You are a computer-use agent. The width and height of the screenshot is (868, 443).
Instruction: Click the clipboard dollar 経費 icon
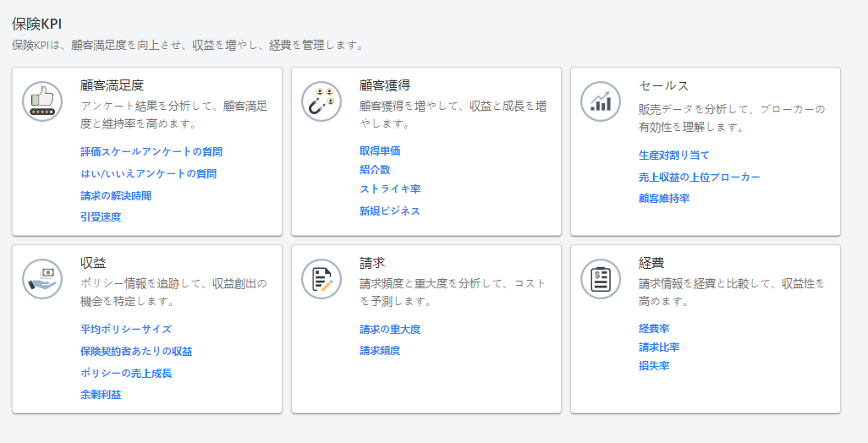point(601,279)
